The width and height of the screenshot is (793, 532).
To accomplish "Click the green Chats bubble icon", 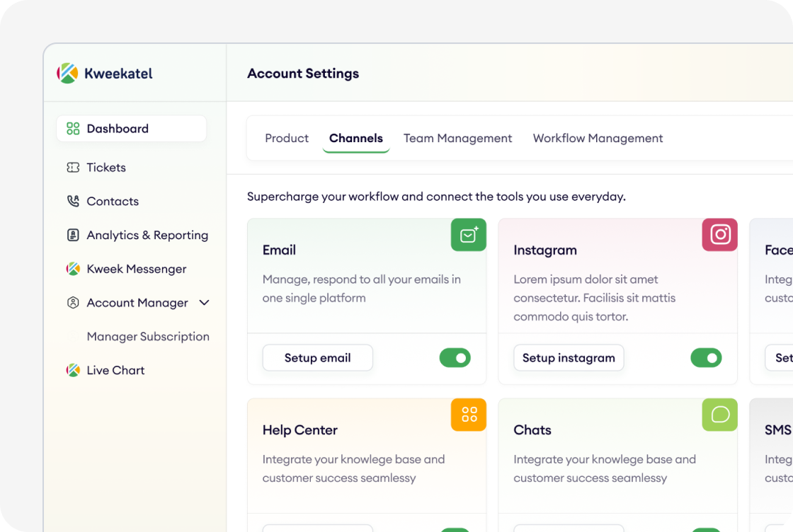I will [x=719, y=415].
